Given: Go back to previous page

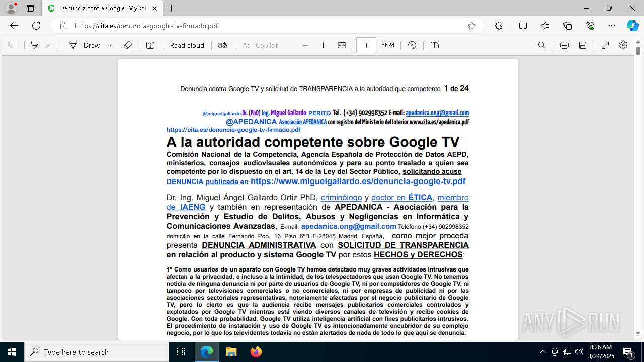Looking at the screenshot, I should click(x=14, y=26).
